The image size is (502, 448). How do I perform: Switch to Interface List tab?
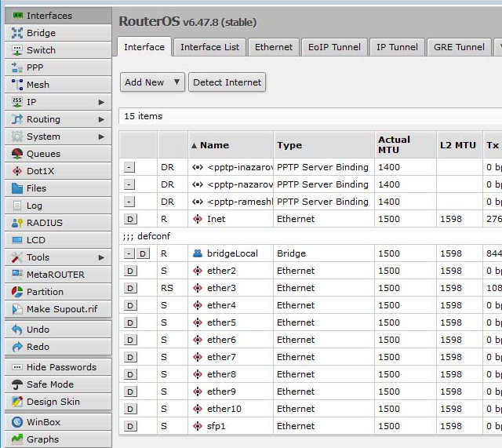pos(209,47)
